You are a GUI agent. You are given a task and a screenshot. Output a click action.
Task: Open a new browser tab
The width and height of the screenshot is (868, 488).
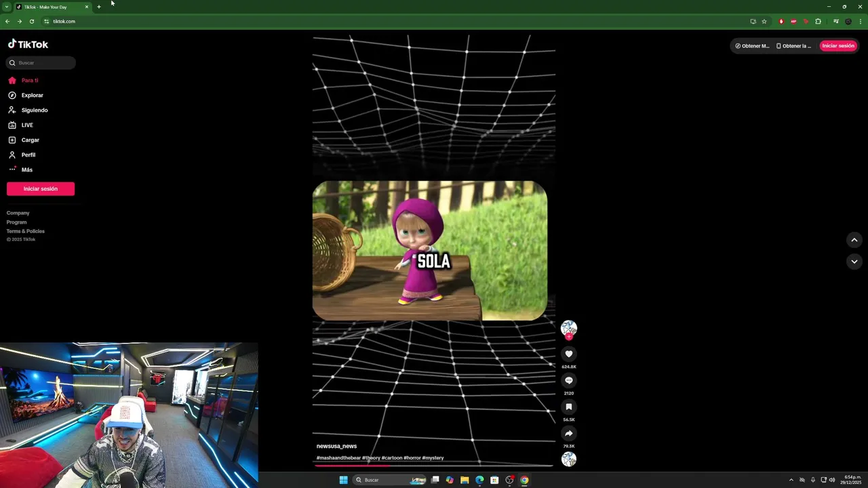98,7
